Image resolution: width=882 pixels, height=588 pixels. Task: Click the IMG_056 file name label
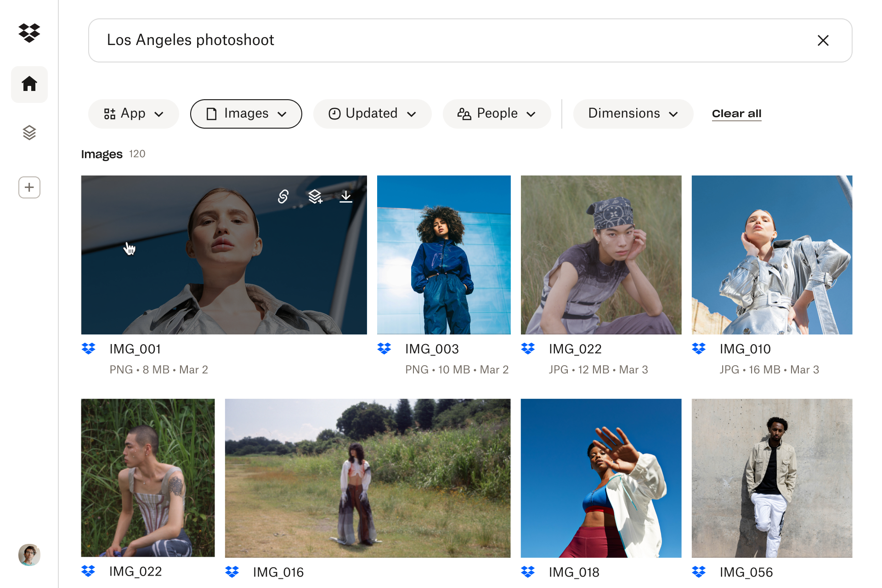746,572
